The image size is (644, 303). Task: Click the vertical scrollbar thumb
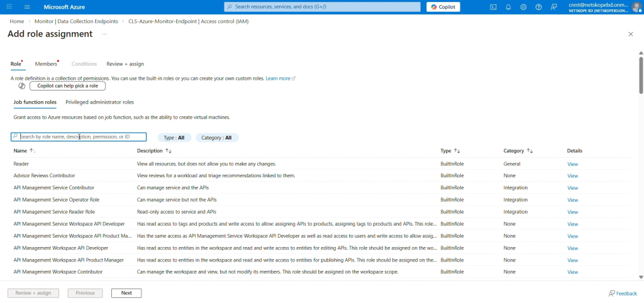click(641, 75)
